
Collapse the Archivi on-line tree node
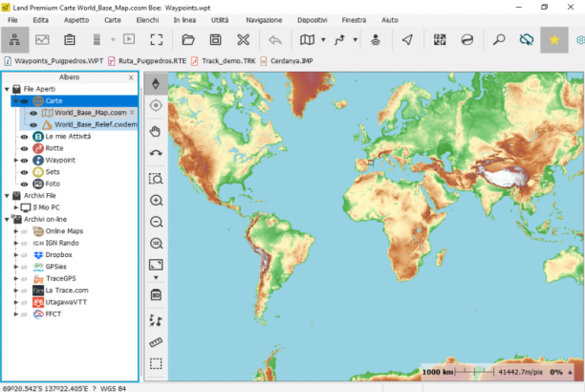tap(7, 220)
